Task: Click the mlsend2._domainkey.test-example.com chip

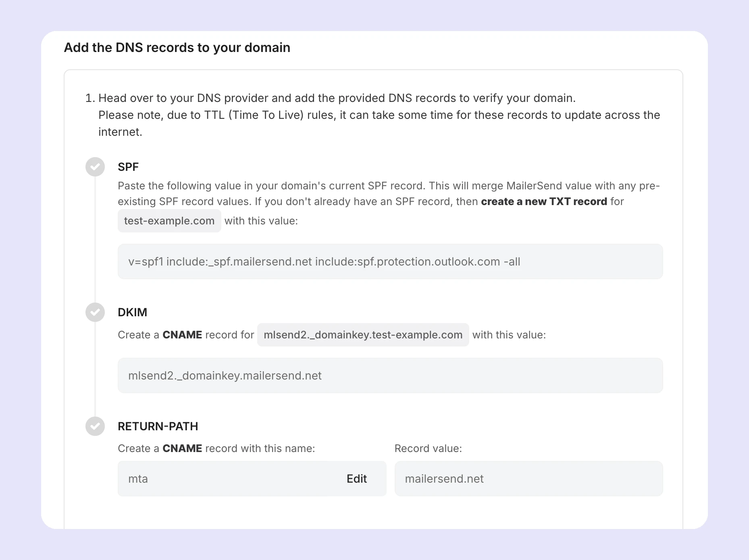Action: point(362,335)
